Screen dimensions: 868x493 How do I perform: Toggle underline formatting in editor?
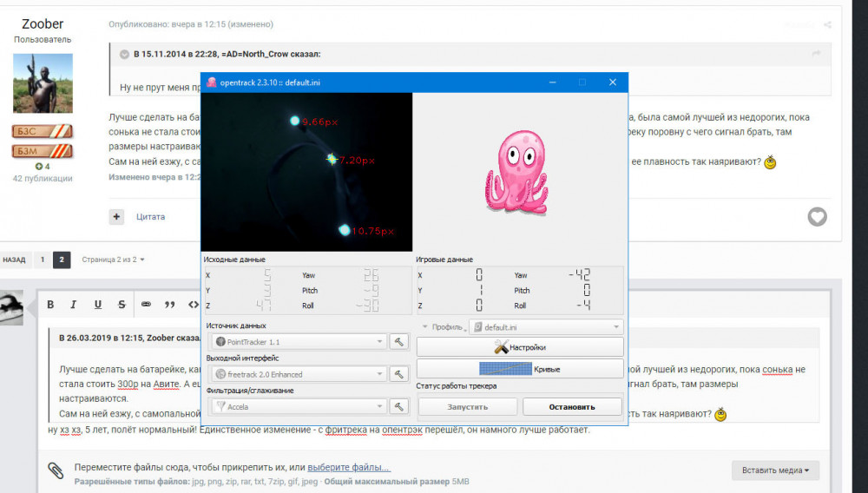97,305
